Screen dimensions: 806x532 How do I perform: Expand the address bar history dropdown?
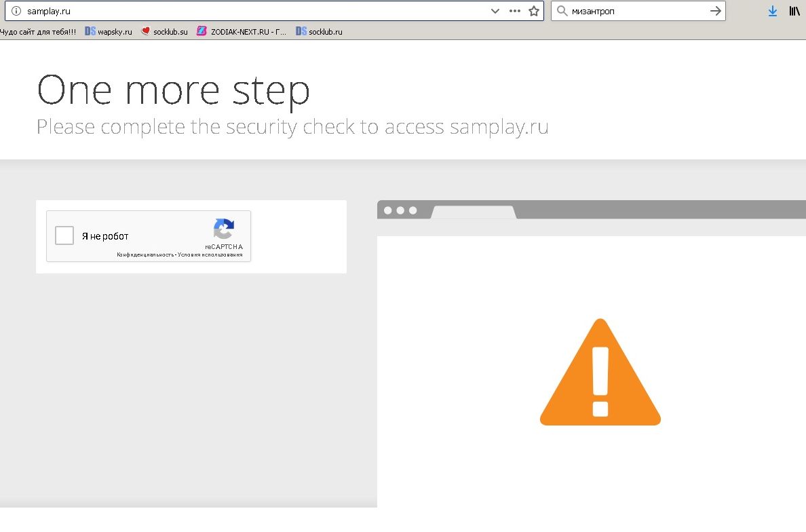(495, 11)
